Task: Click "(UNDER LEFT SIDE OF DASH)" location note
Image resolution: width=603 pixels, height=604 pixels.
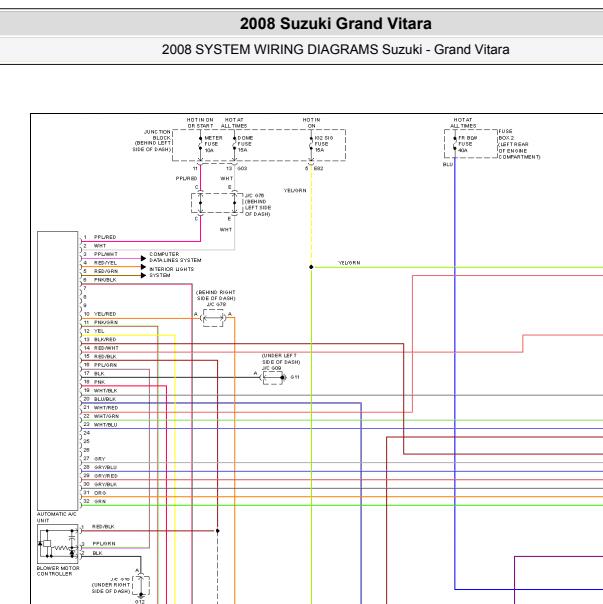Action: pyautogui.click(x=281, y=359)
